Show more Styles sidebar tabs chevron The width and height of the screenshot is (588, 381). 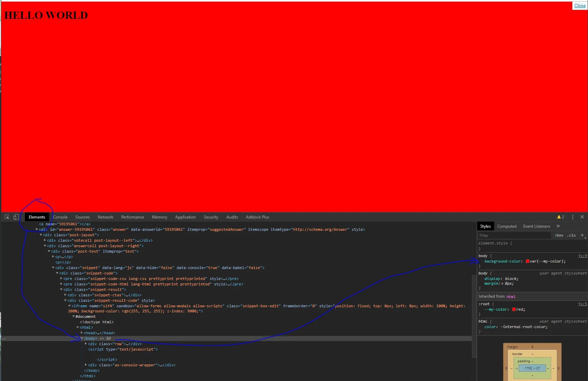[558, 226]
